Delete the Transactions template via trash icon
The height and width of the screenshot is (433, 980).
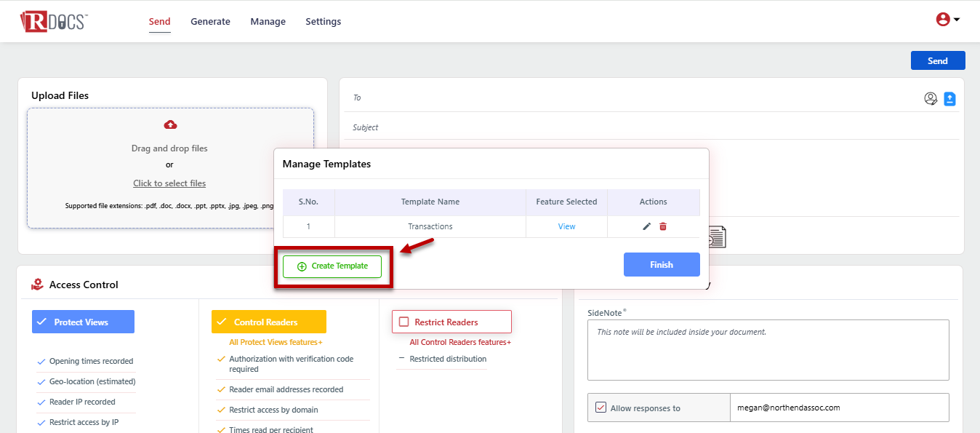(663, 226)
